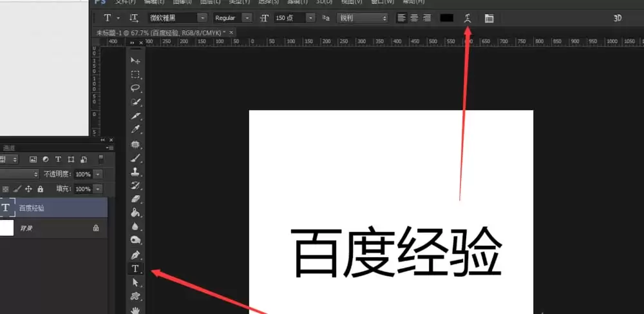
Task: Toggle the lock all layer button
Action: 40,189
